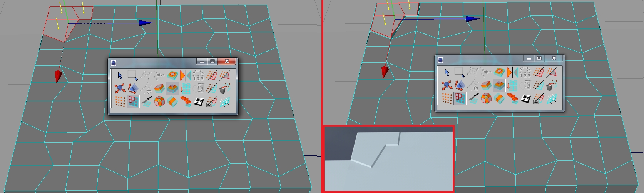The height and width of the screenshot is (193, 644).
Task: Toggle highlighted Bevel tool in left palette
Action: 172,88
